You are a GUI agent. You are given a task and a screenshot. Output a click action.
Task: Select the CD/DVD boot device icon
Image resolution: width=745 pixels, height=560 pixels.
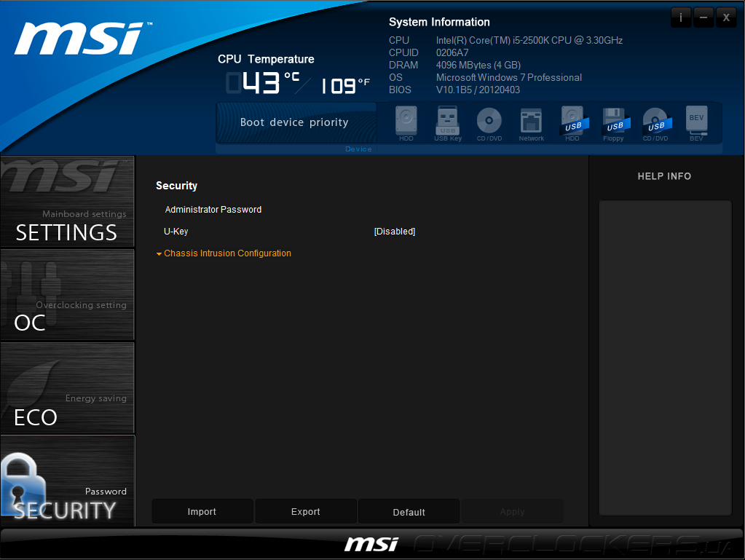489,123
